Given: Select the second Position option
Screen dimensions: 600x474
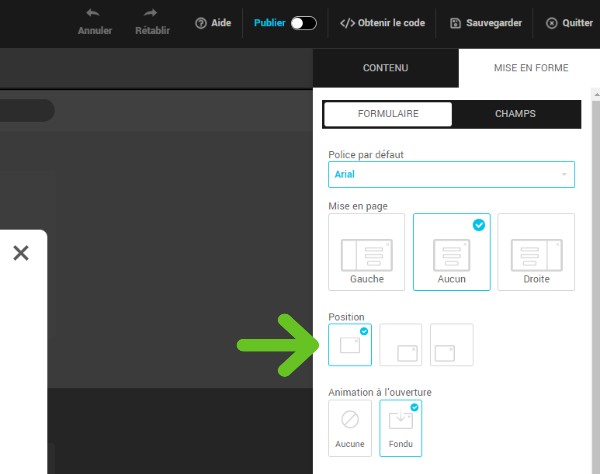Looking at the screenshot, I should click(401, 345).
